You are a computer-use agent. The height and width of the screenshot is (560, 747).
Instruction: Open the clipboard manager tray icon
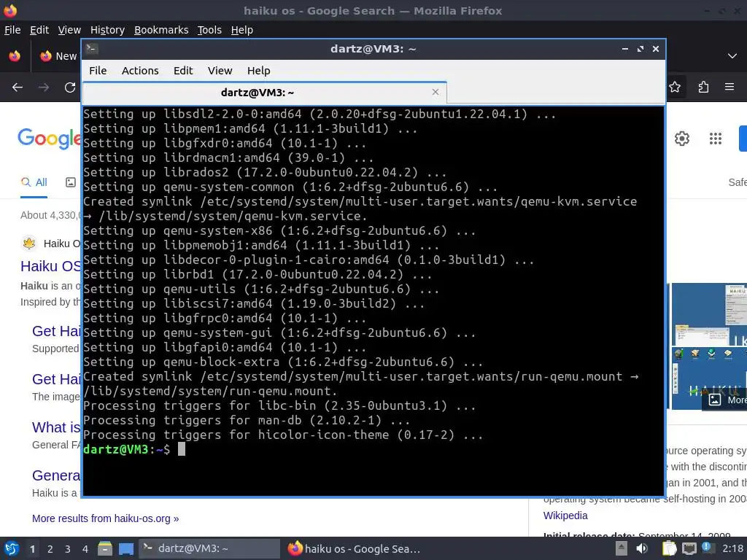669,549
